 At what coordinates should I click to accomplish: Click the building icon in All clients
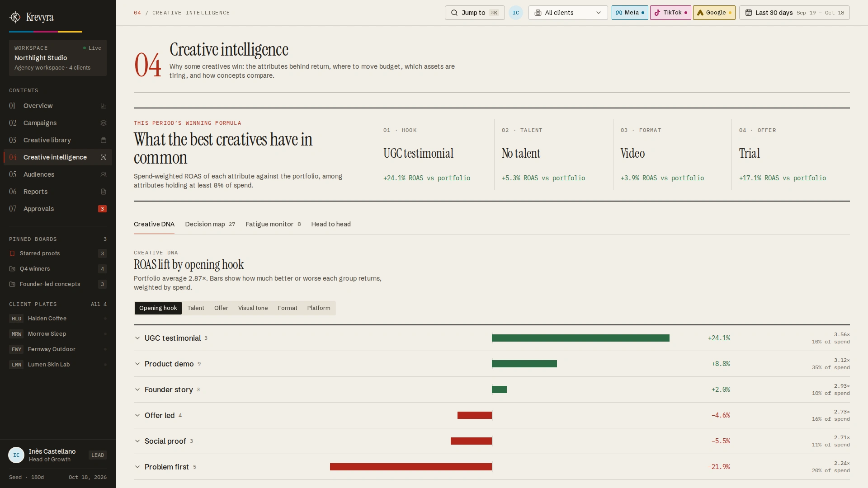(x=538, y=13)
